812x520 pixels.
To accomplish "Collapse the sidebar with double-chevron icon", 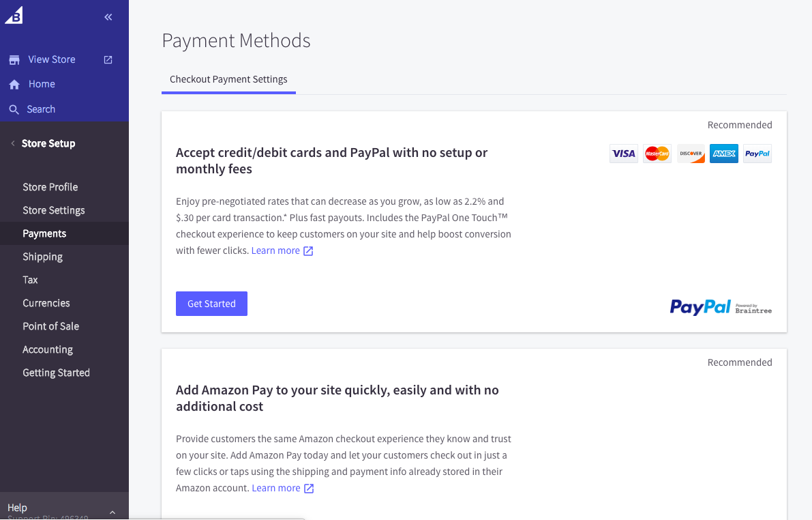I will [108, 17].
